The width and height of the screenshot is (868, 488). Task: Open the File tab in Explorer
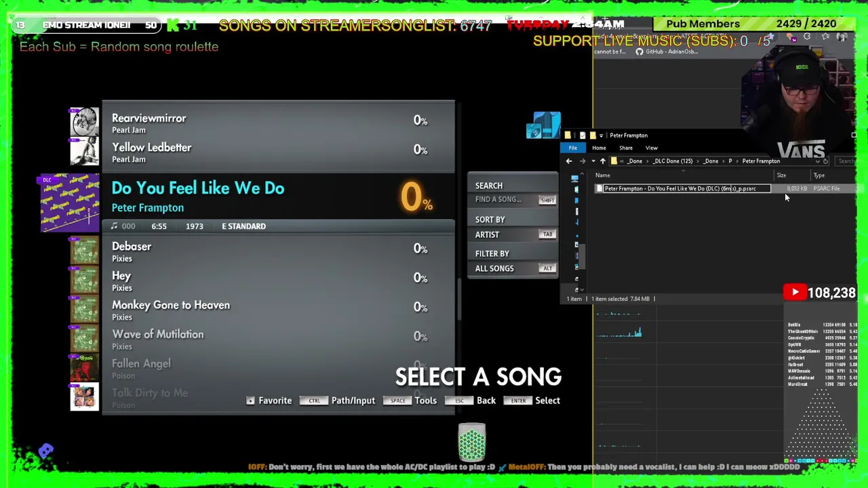pyautogui.click(x=573, y=148)
